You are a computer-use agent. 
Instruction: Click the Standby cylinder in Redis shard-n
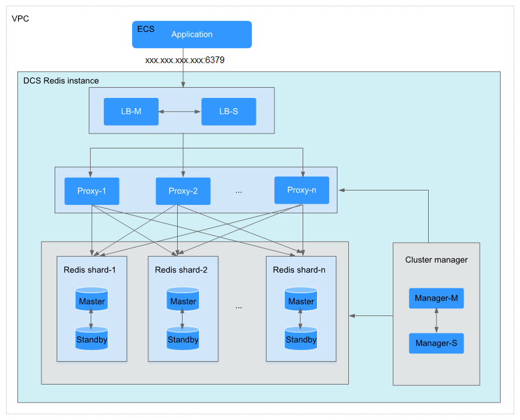(301, 339)
